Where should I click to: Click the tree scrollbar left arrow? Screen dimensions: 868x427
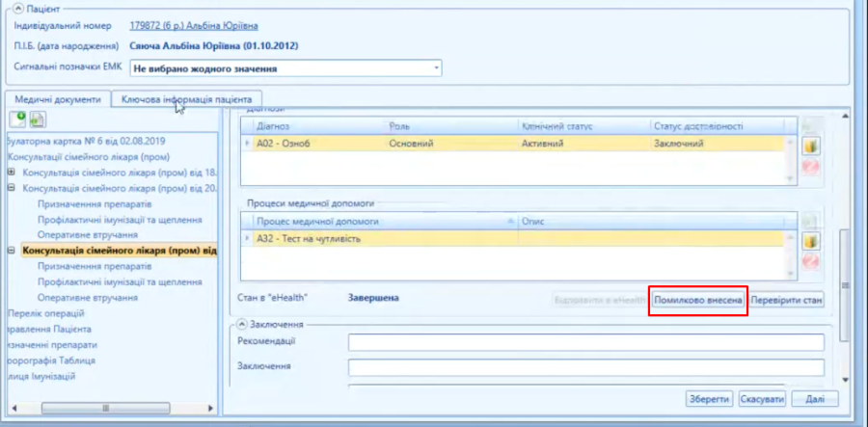click(13, 408)
